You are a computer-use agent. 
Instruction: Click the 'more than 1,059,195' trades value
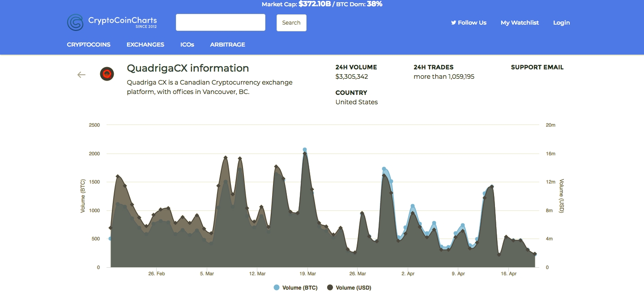444,77
